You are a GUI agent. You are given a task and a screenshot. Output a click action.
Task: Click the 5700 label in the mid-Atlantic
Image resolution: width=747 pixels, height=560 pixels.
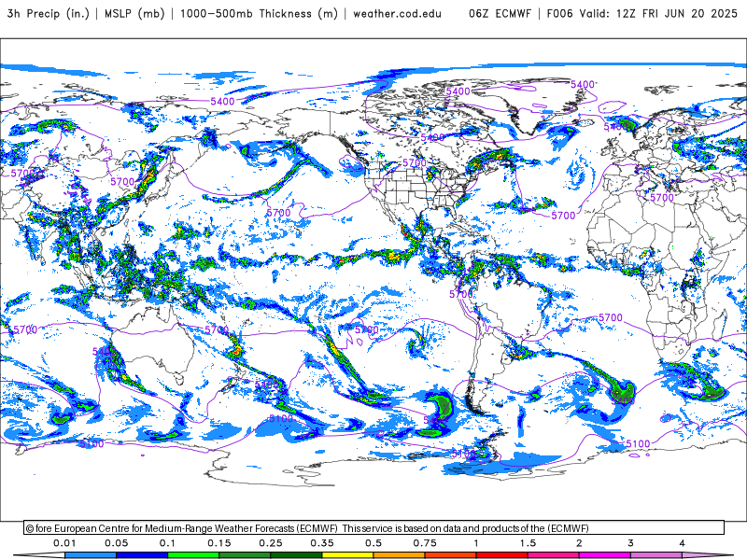click(x=563, y=216)
